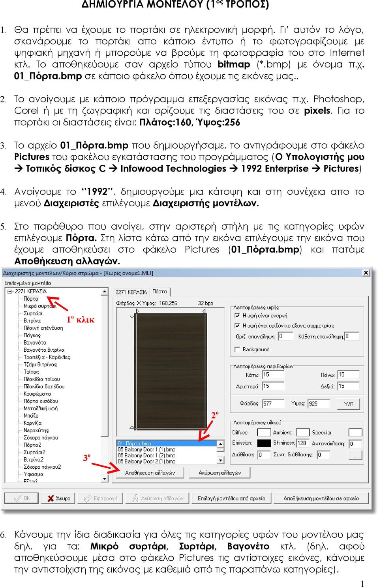Pick Τραπέζια - Καρέκλες in the tree
The image size is (379, 588).
(x=47, y=357)
